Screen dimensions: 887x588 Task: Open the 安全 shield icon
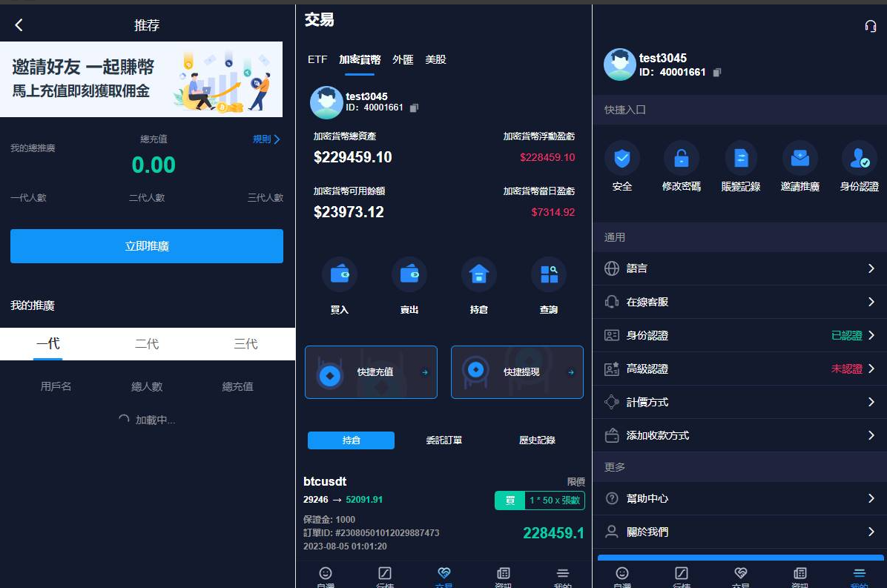(621, 158)
